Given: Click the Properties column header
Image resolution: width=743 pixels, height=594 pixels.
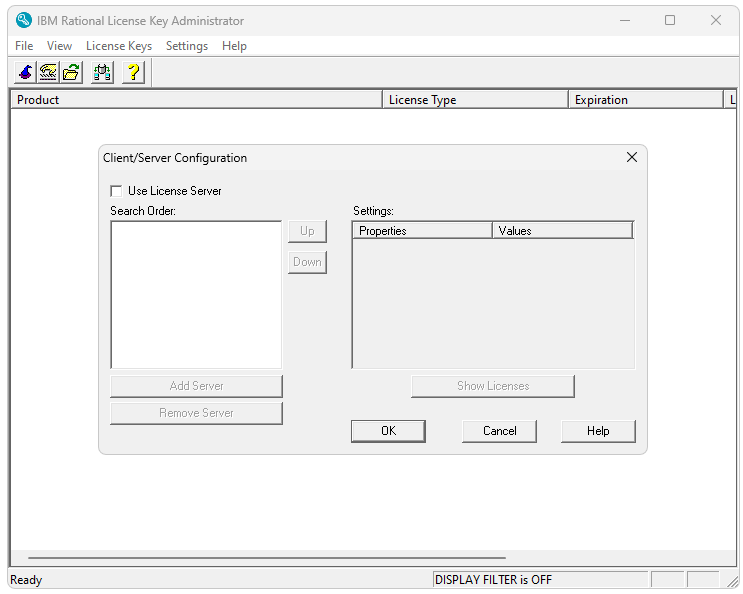Looking at the screenshot, I should coord(422,231).
